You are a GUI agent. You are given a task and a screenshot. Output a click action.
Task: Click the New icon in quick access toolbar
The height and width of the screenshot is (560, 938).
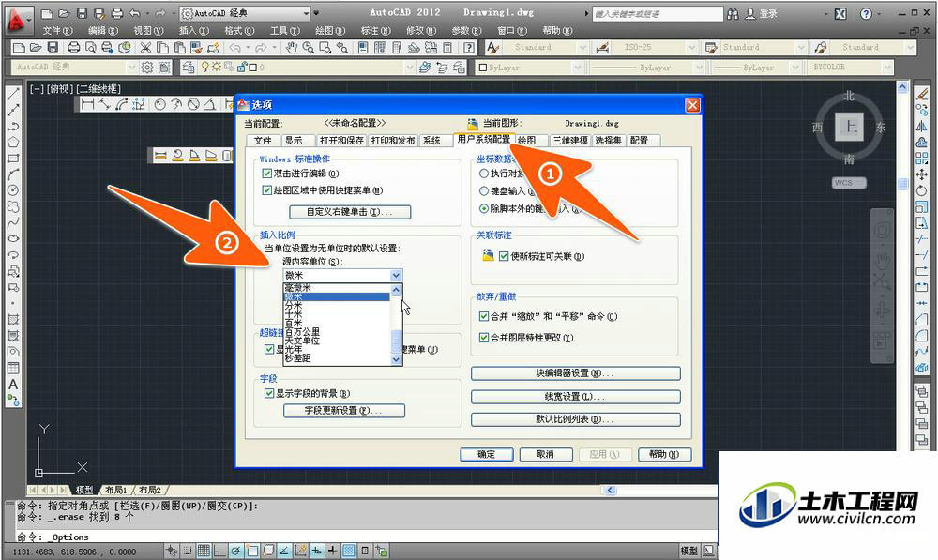[47, 13]
